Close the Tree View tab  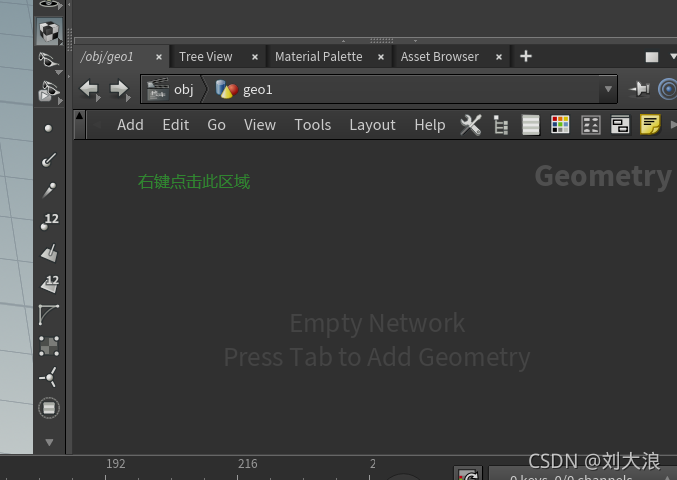point(255,57)
